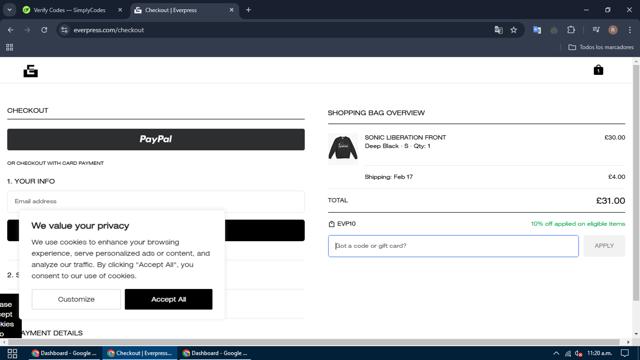
Task: Open Chrome three-dot menu
Action: [630, 30]
